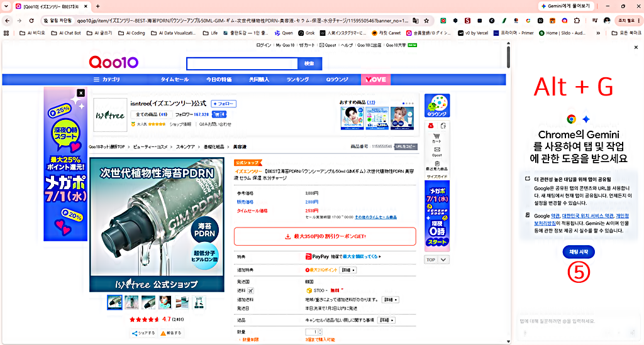Open a new browser tab with plus button
Viewport: 644px width, 345px height.
point(97,6)
